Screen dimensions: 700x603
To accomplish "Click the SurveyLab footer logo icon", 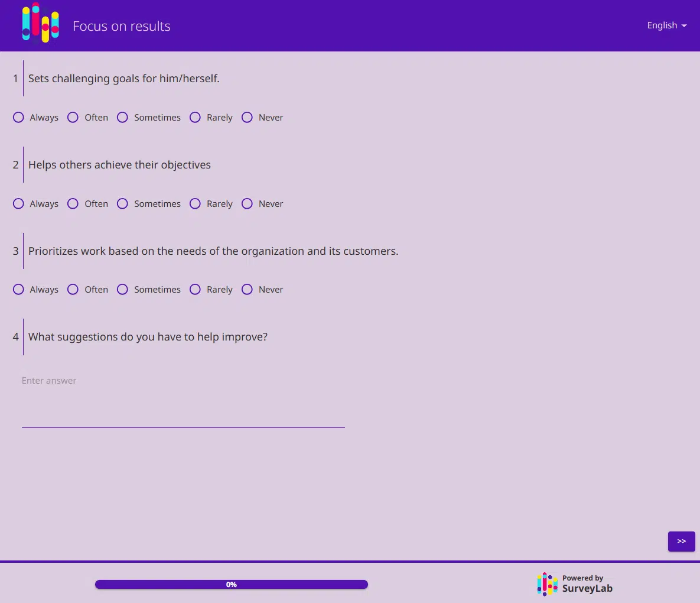I will click(547, 584).
